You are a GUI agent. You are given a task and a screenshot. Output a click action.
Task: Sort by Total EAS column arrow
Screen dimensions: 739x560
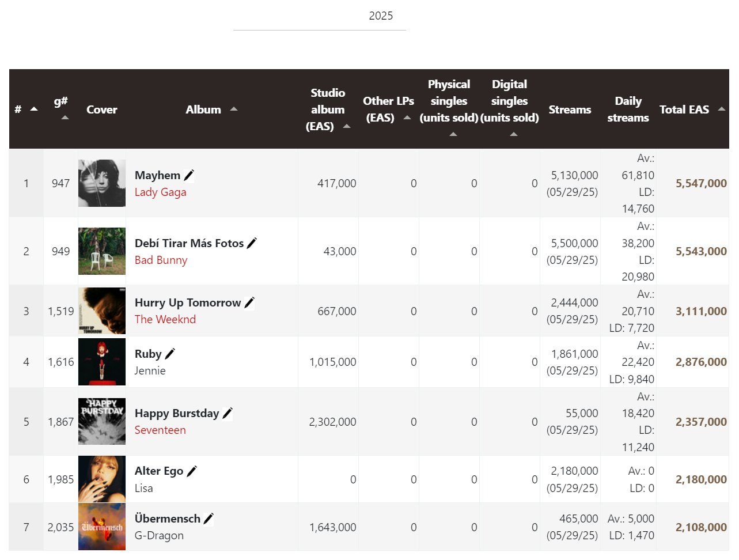(722, 109)
